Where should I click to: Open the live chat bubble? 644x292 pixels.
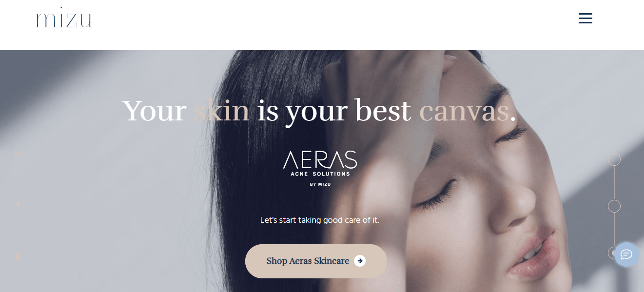point(626,254)
